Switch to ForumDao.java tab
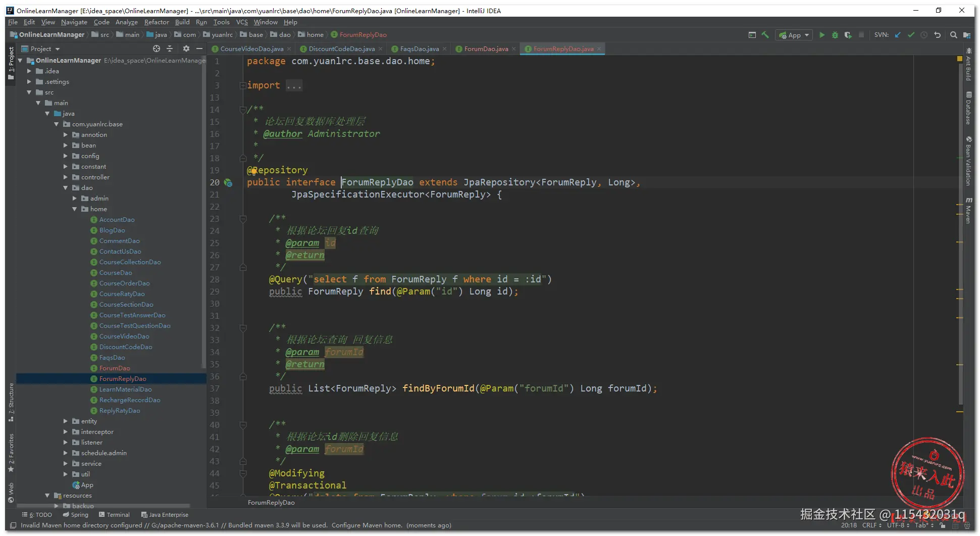Screen dimensions: 980x536 click(486, 49)
